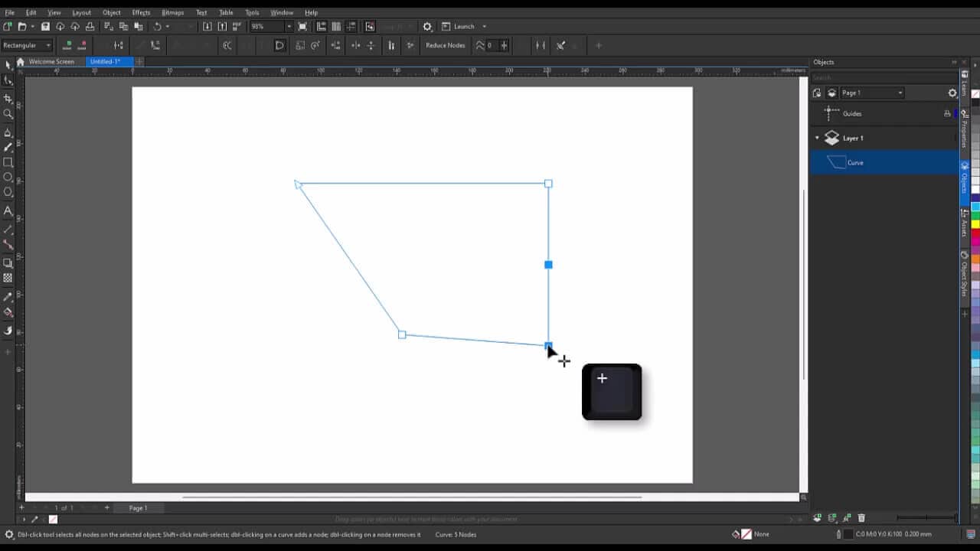980x551 pixels.
Task: Click the selected middle node on right edge
Action: (x=548, y=265)
